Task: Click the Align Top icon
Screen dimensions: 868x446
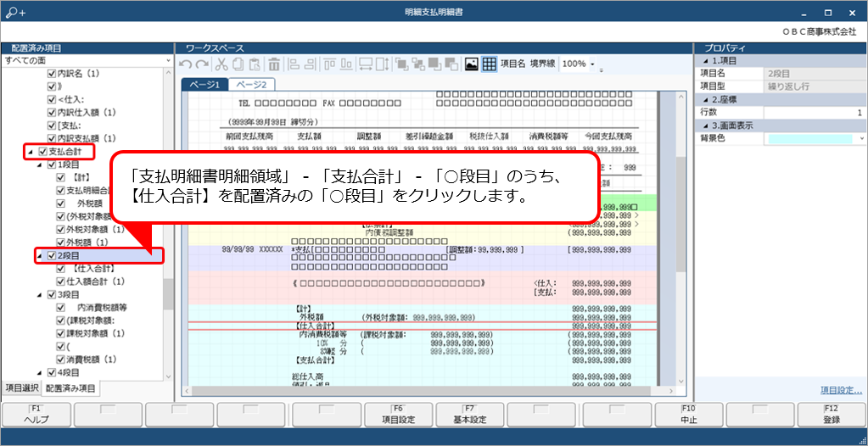Action: coord(330,64)
